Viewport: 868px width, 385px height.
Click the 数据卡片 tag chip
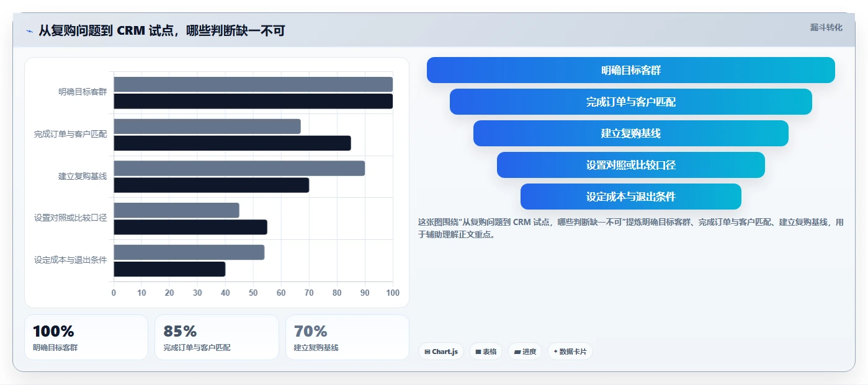click(570, 352)
